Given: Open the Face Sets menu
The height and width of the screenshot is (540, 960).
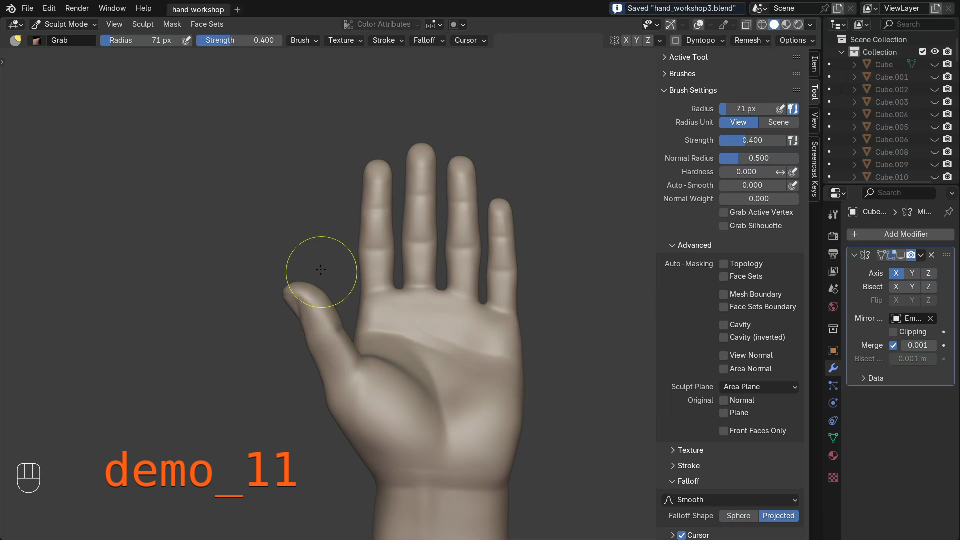Looking at the screenshot, I should click(206, 24).
